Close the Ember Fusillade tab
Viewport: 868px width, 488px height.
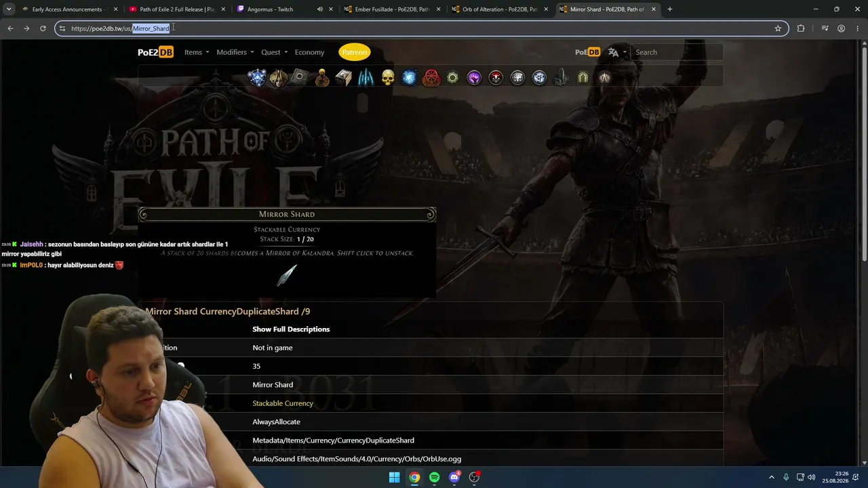[x=438, y=9]
